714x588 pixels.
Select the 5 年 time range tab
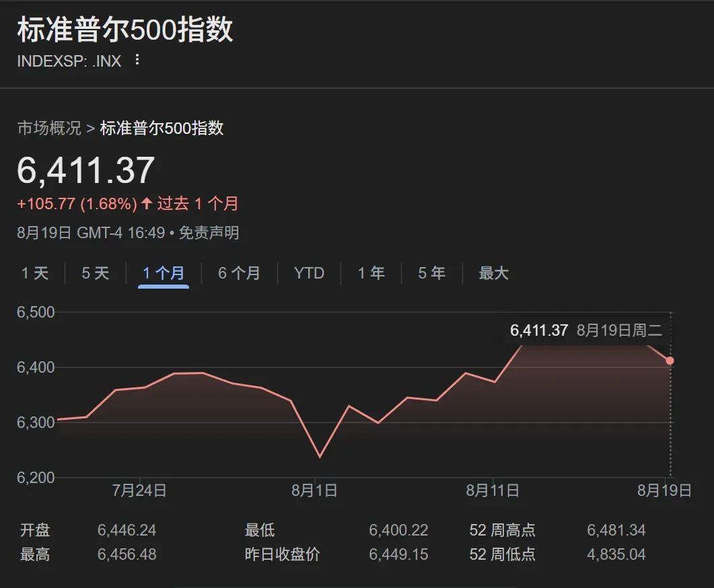[431, 273]
